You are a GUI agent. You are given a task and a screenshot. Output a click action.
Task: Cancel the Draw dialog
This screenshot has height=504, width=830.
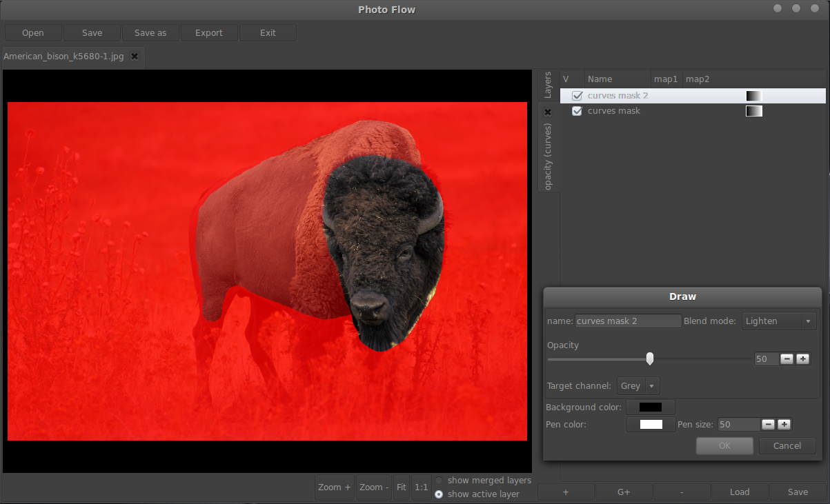787,445
